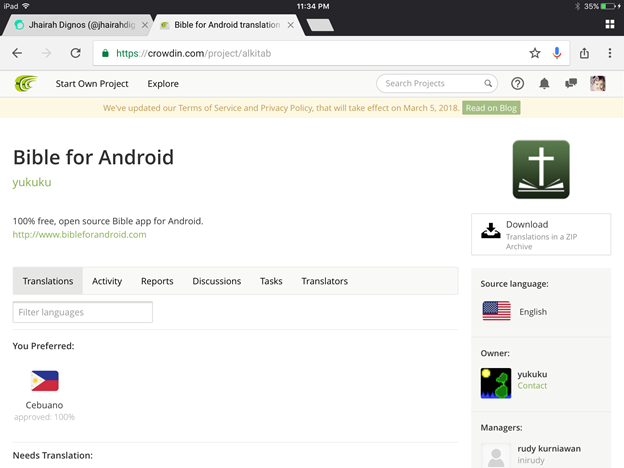Click the Bible for Android heading
Image resolution: width=624 pixels, height=468 pixels.
94,157
